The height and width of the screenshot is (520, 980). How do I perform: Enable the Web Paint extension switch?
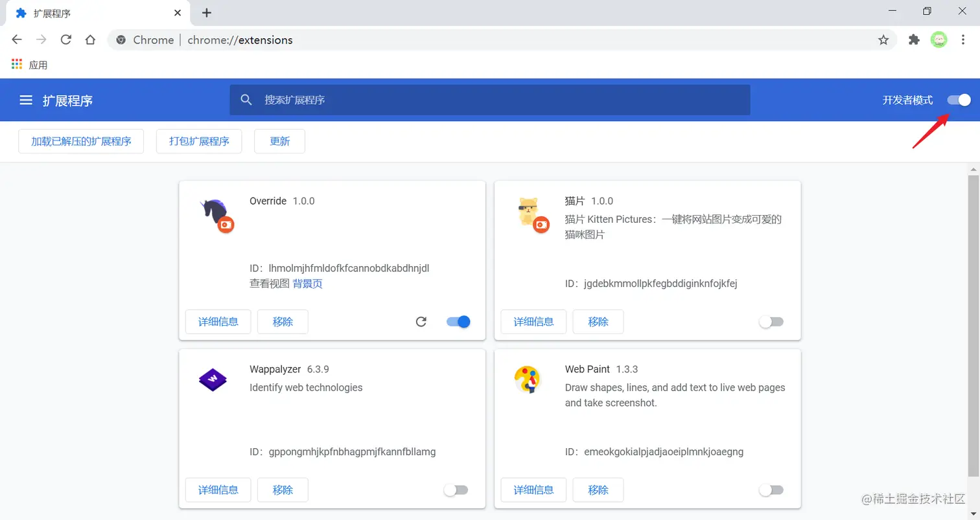coord(771,490)
